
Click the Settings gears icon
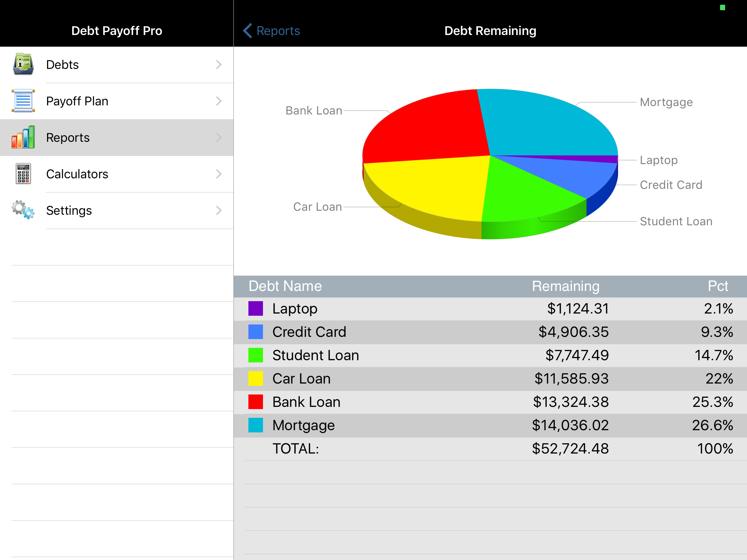pyautogui.click(x=23, y=210)
